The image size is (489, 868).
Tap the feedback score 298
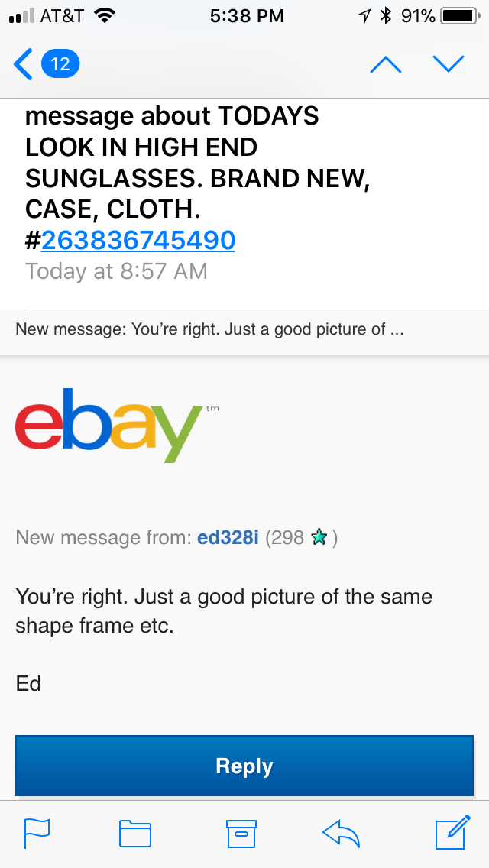pyautogui.click(x=288, y=537)
